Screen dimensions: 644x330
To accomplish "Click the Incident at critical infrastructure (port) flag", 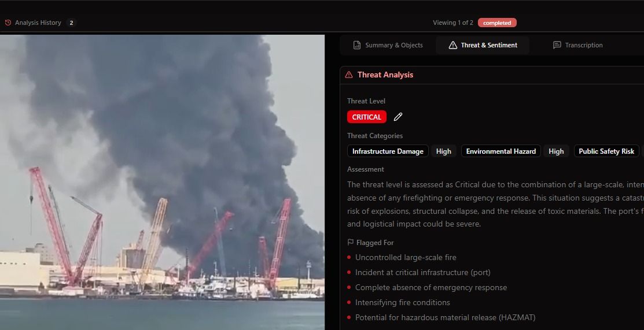I will coord(422,273).
